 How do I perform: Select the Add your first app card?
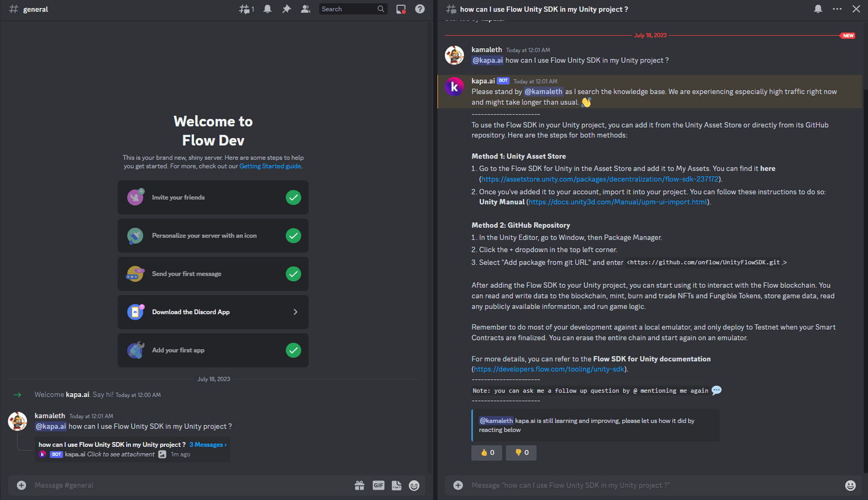click(213, 350)
